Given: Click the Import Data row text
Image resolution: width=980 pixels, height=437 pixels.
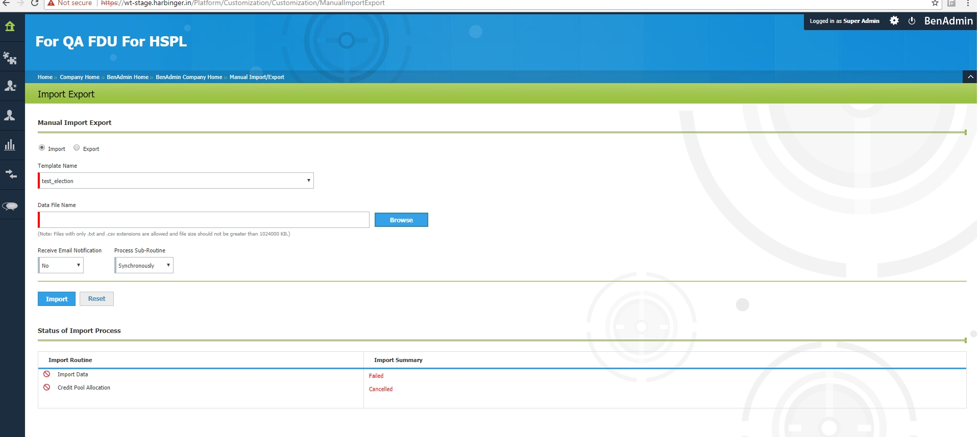Looking at the screenshot, I should 72,374.
